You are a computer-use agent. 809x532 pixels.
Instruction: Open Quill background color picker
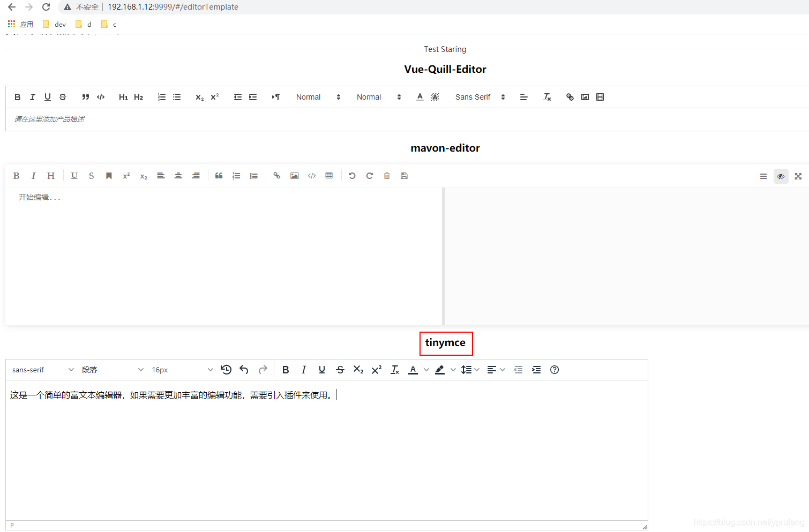click(435, 97)
